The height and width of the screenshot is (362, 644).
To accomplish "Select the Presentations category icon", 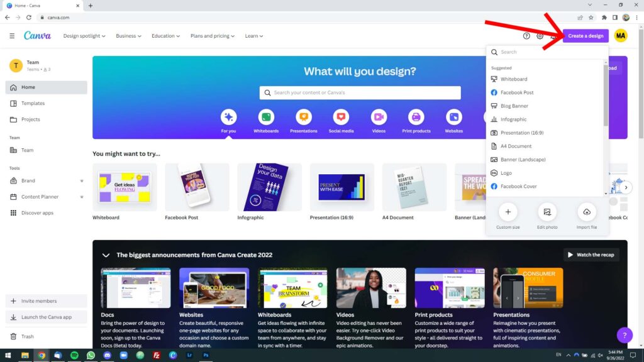I will pyautogui.click(x=304, y=117).
